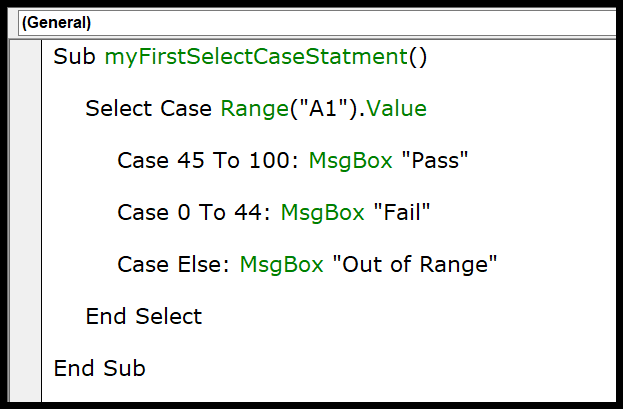
Task: Click the Value property text
Action: [x=397, y=109]
